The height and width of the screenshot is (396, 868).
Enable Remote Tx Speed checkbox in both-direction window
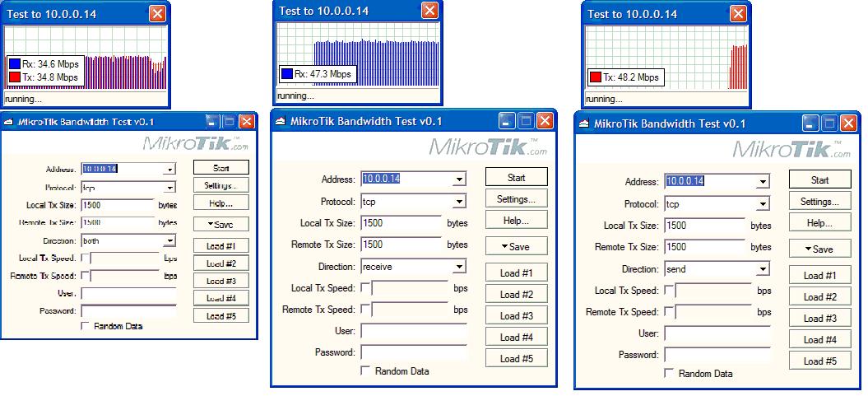86,275
